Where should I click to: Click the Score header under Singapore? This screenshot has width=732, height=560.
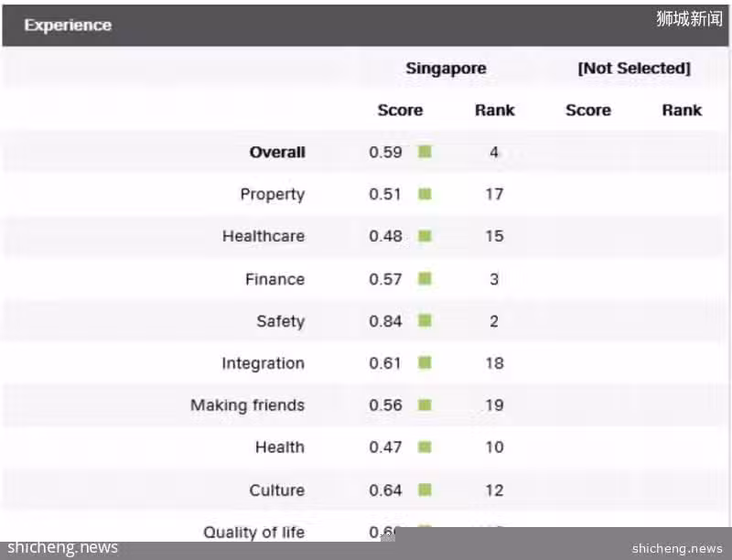click(400, 110)
